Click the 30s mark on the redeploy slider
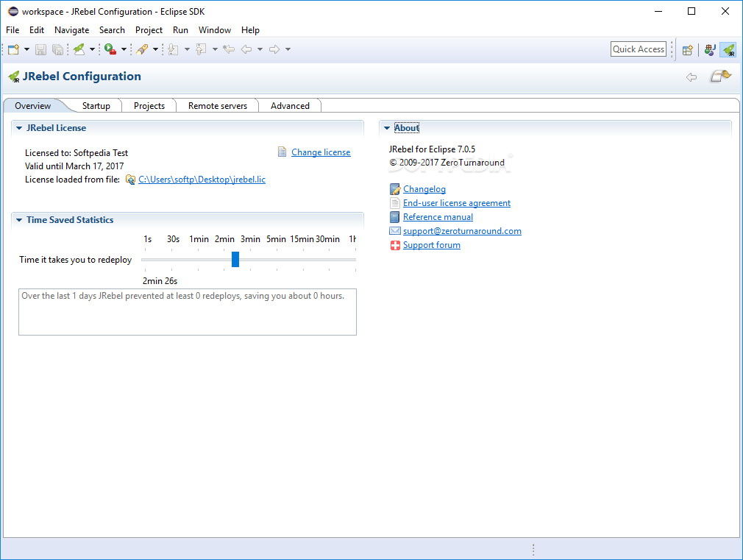The image size is (743, 560). pyautogui.click(x=173, y=239)
